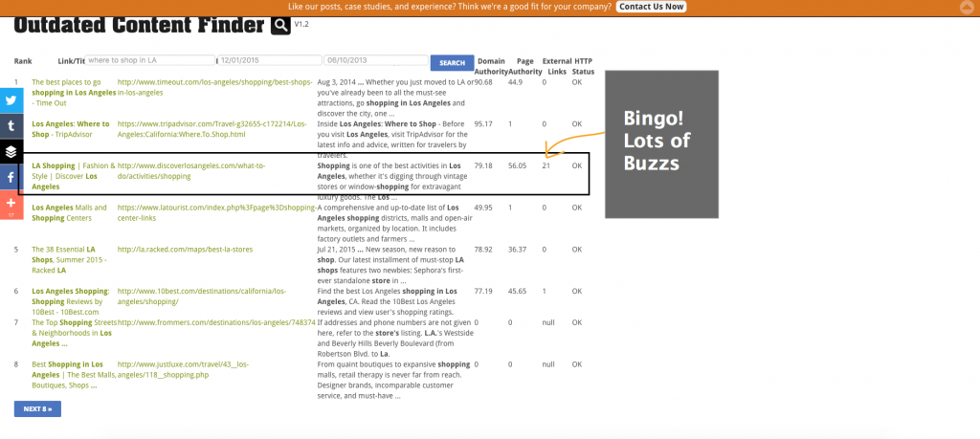Click the 12/01/2015 date field

click(x=269, y=60)
